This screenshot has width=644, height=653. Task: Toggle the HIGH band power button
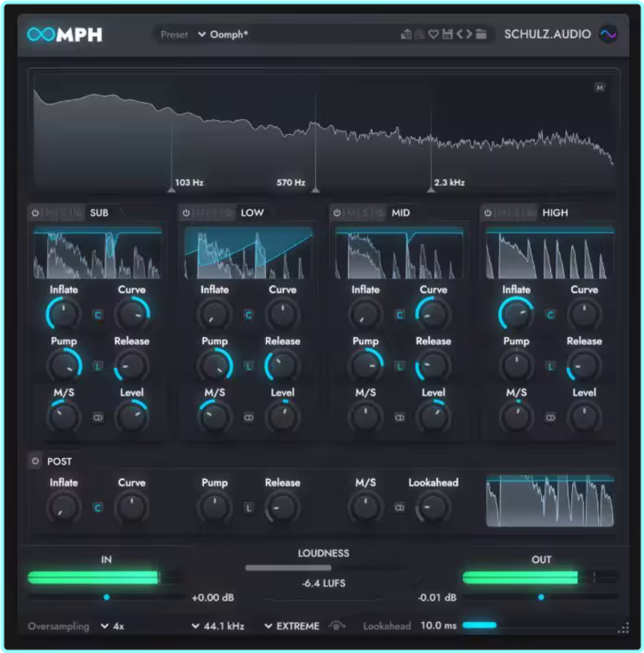[x=488, y=213]
